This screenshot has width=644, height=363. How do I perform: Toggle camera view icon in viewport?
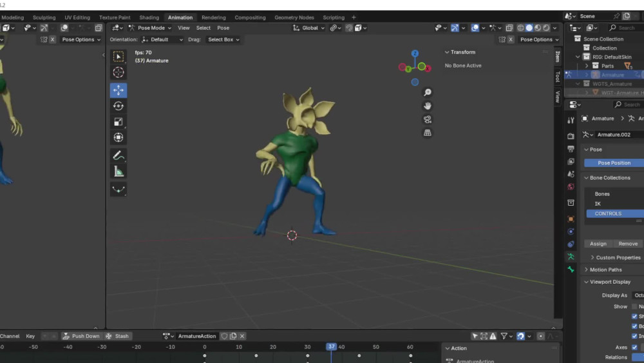[428, 119]
